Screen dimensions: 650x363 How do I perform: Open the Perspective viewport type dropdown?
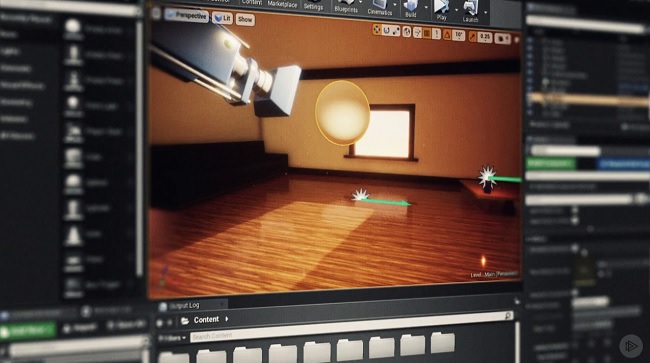pos(187,16)
